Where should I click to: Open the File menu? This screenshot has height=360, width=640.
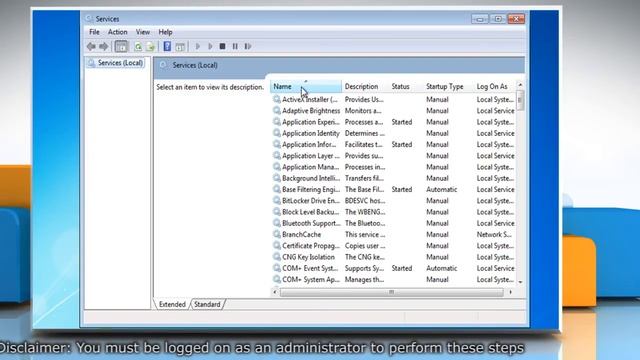click(x=94, y=32)
